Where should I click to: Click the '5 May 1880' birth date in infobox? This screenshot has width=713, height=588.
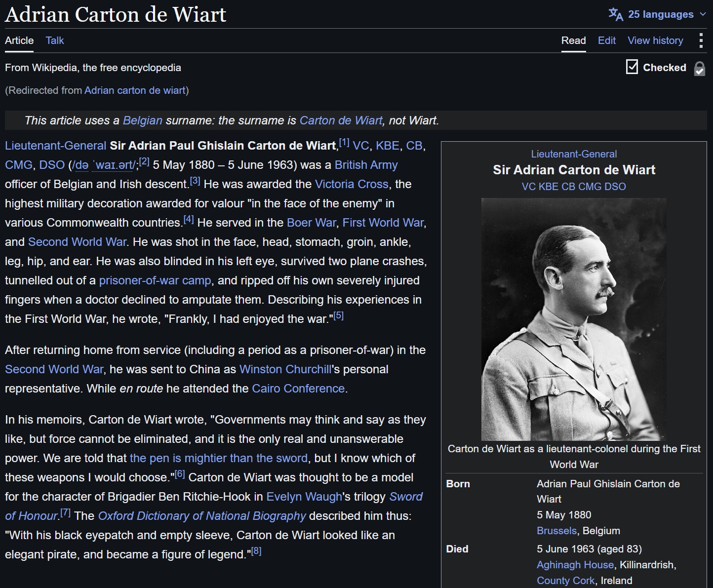564,515
